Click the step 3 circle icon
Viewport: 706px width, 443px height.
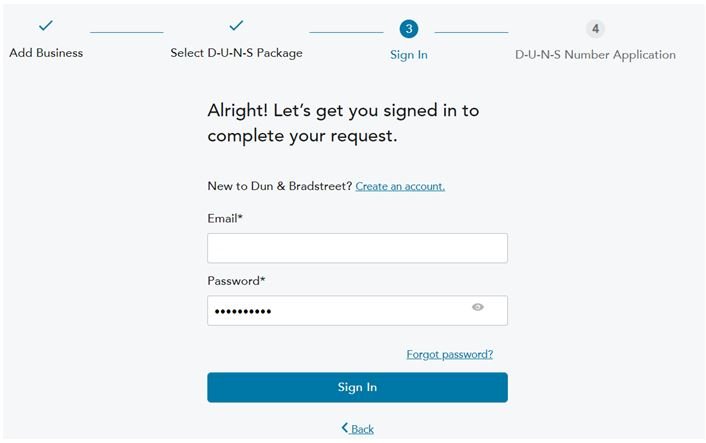408,29
